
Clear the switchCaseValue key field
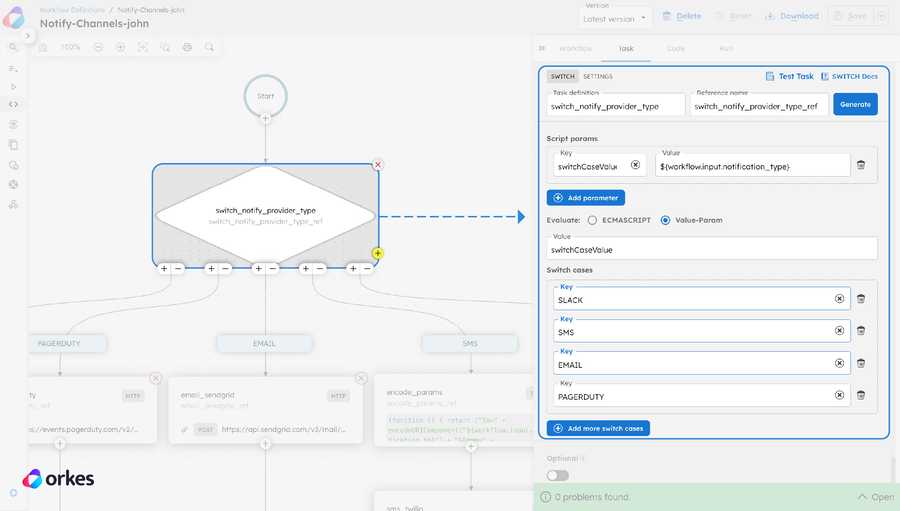[635, 165]
